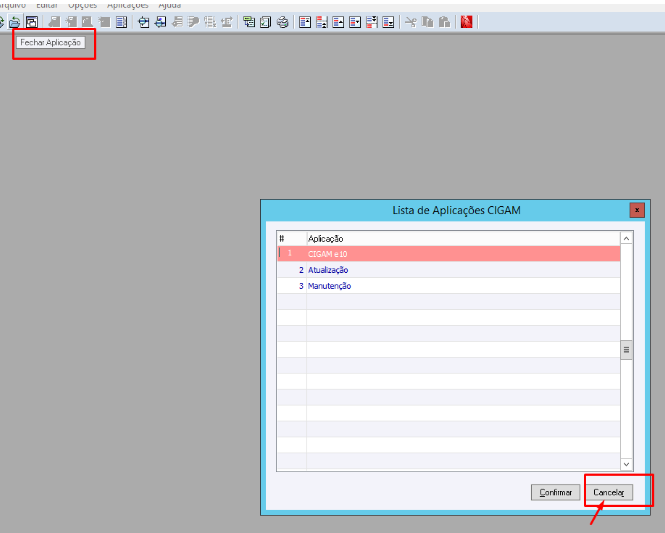Click blue-arrow window icon right of striped list icon
The image size is (665, 533).
[x=144, y=22]
